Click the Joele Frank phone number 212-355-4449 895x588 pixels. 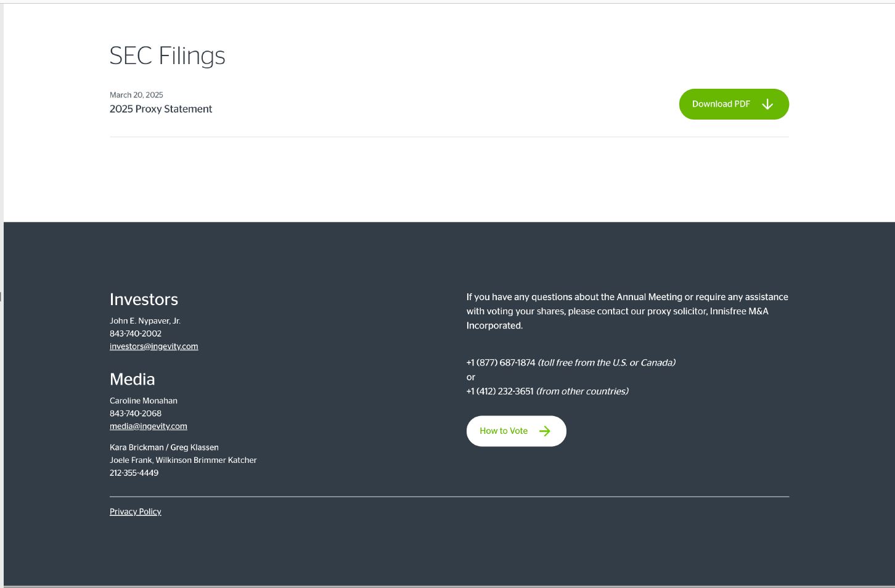134,473
